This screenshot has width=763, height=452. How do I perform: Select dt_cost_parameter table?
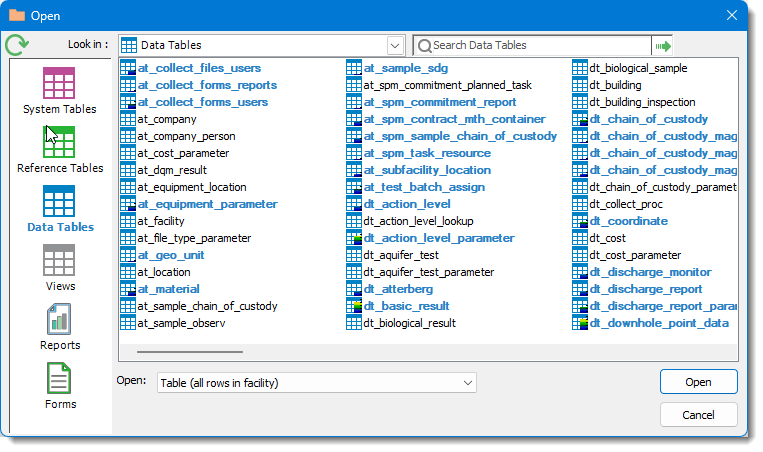pos(636,255)
